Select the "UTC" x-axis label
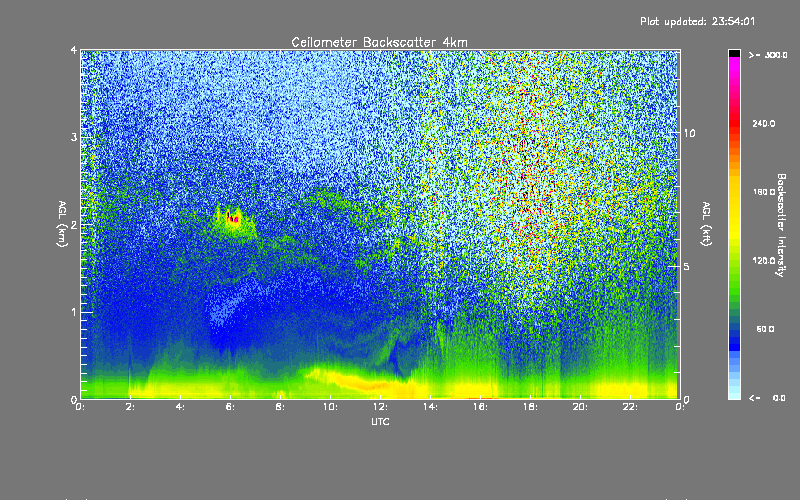Screen dimensions: 800x500 tap(380, 421)
